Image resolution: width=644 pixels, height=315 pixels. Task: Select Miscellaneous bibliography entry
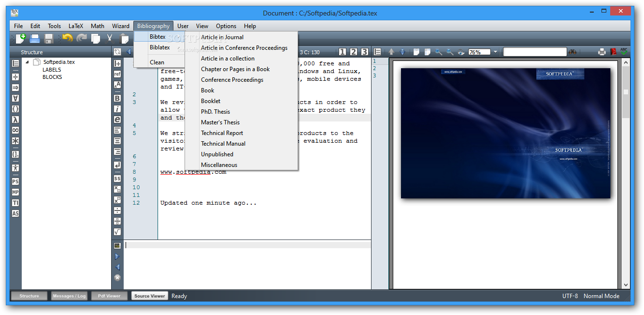tap(242, 165)
